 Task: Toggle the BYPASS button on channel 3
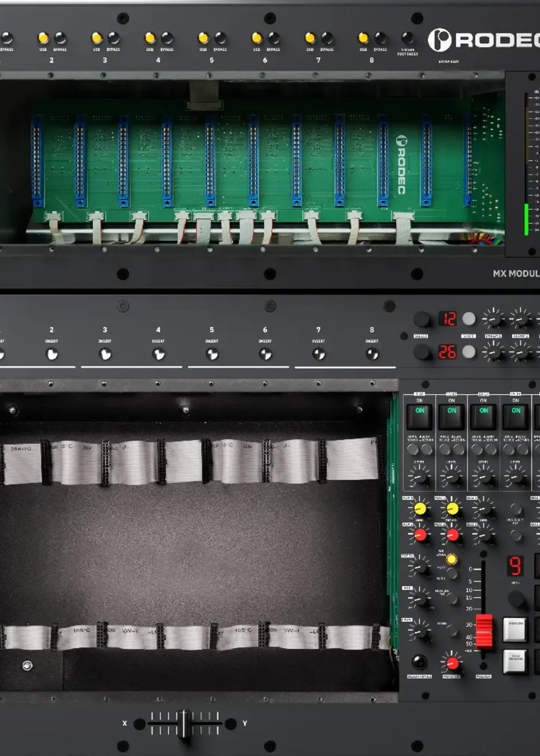point(113,38)
